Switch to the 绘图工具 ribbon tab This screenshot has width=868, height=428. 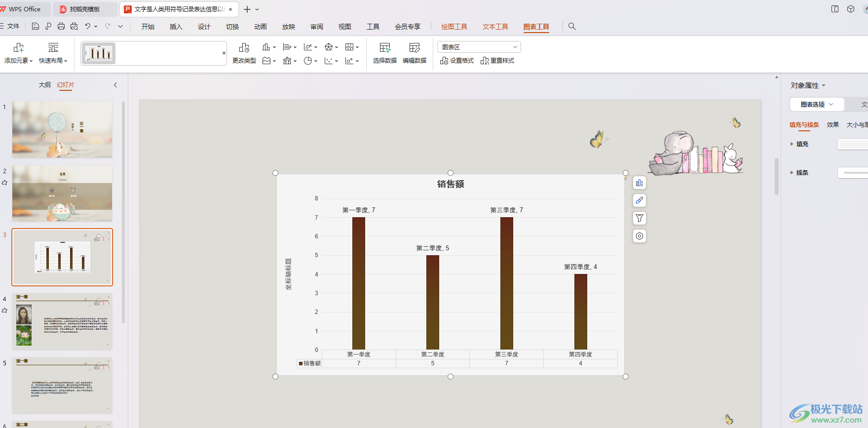[x=454, y=27]
